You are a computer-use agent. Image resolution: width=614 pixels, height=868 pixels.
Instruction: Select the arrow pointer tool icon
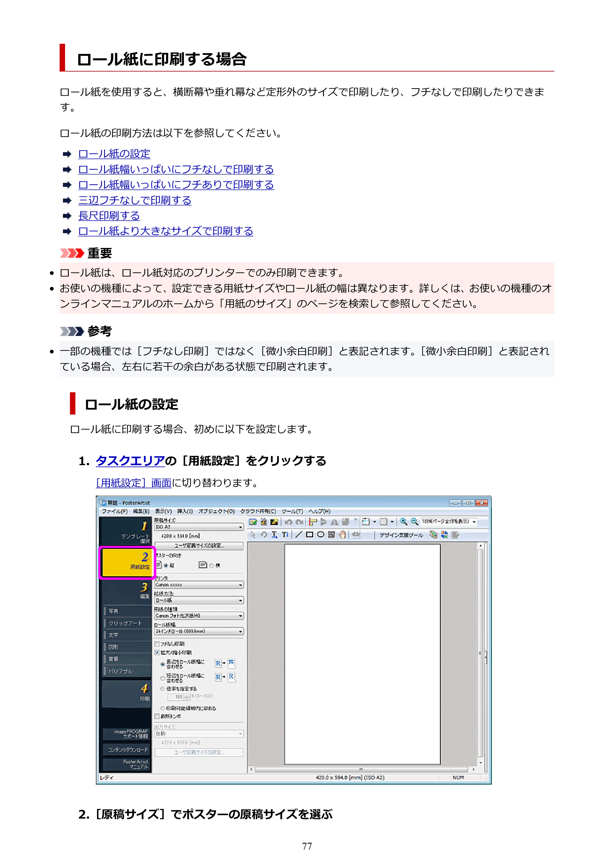pos(253,534)
